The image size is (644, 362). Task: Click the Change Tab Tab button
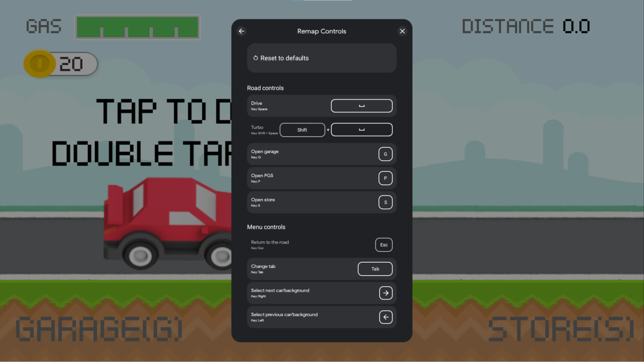375,269
